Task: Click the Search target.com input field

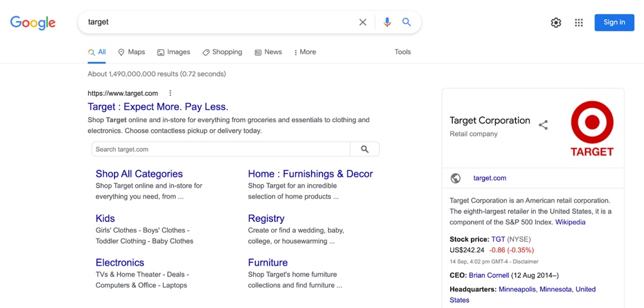Action: point(221,149)
